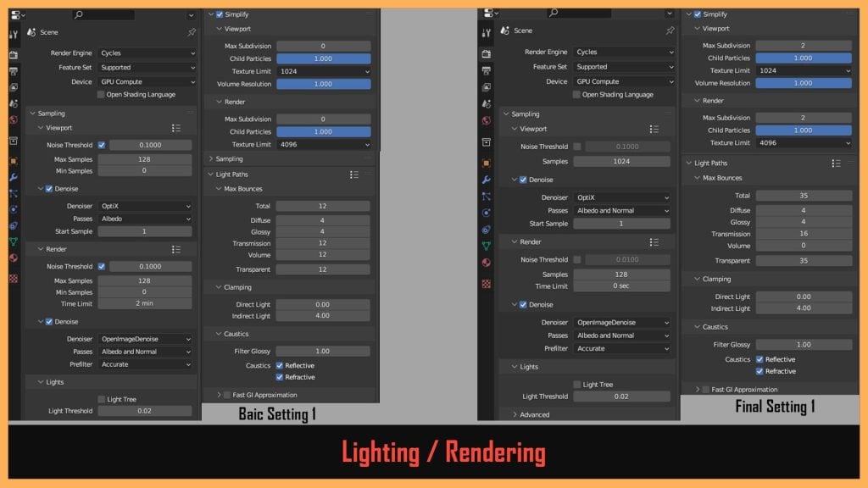Toggle Render Denoise checkbox in Final Setting panel
The width and height of the screenshot is (868, 488).
(x=523, y=305)
